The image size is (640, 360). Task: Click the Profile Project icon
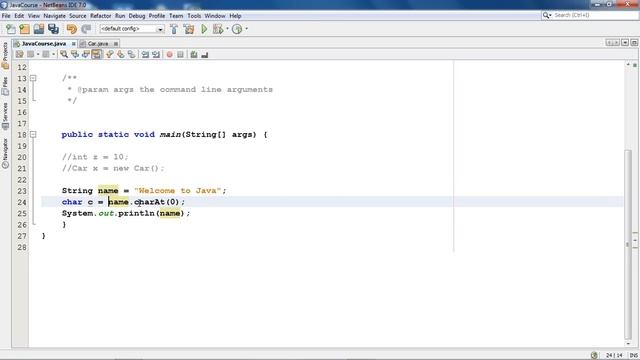click(237, 29)
